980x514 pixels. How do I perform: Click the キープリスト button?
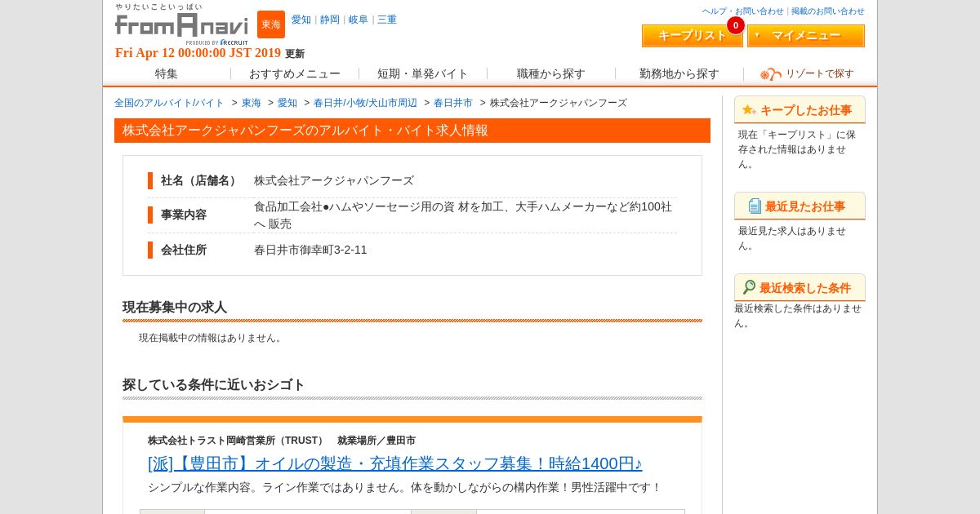693,36
